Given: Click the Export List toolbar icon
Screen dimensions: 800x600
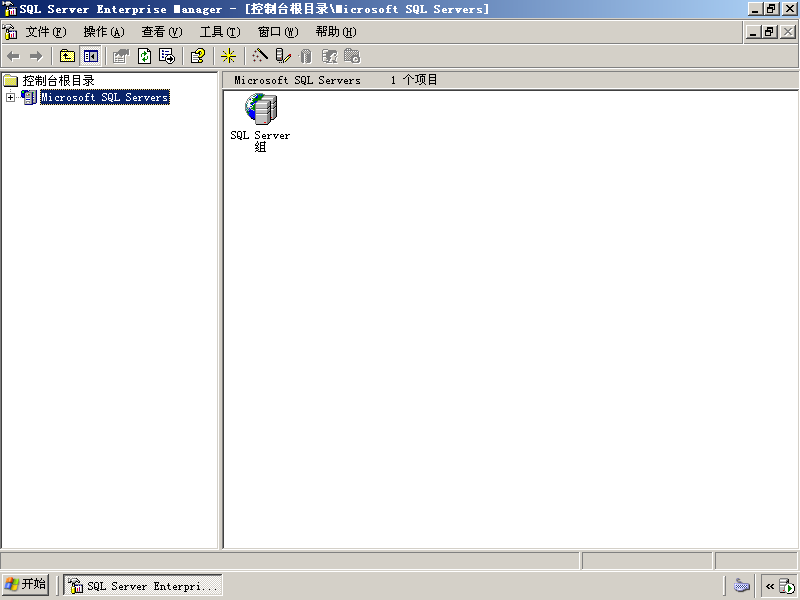Looking at the screenshot, I should [x=167, y=56].
